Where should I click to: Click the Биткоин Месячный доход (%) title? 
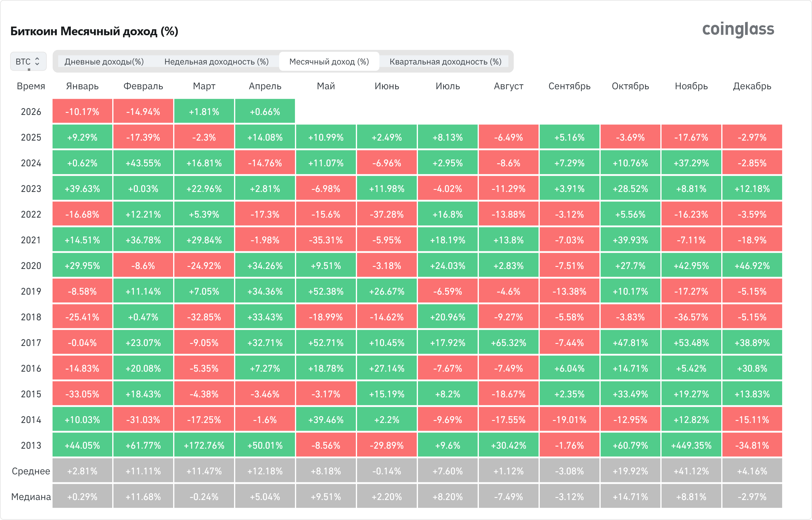[x=94, y=31]
